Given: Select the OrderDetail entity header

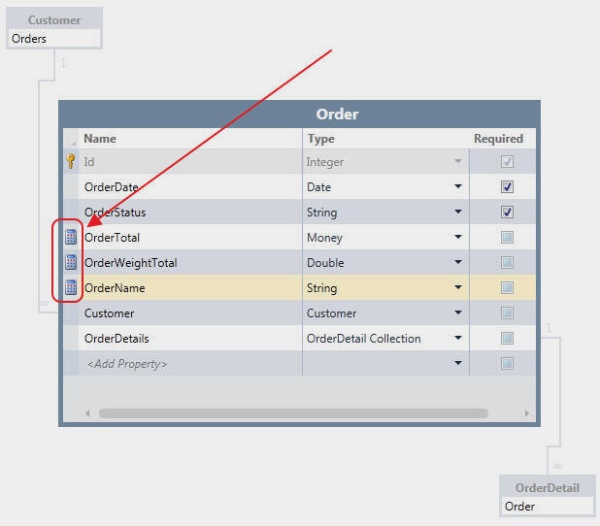Looking at the screenshot, I should click(x=547, y=488).
